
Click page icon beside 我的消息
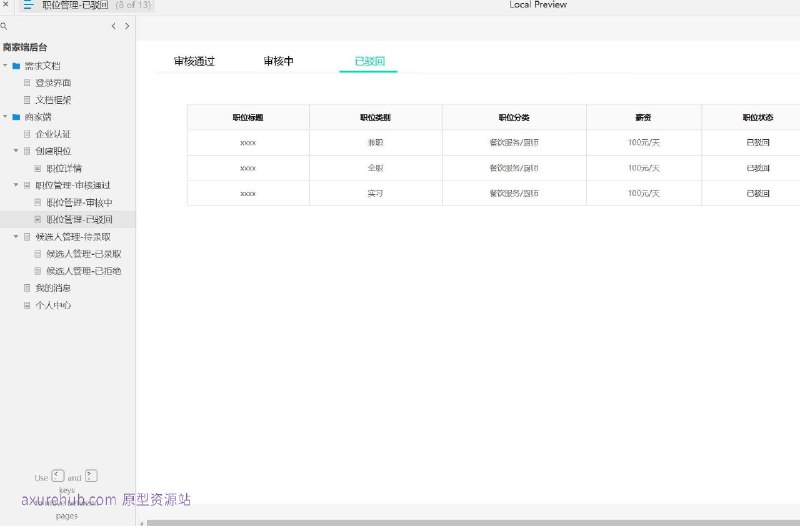coord(27,288)
